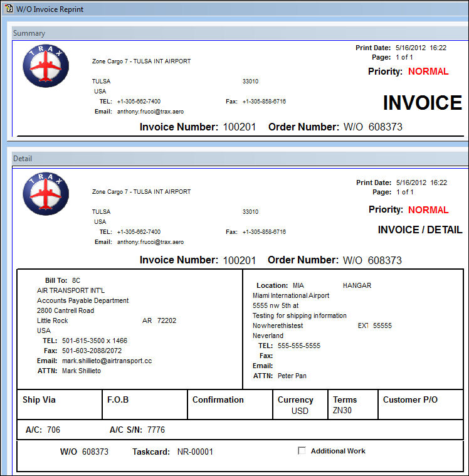Click invoice number 100201 in Summary
The width and height of the screenshot is (469, 476).
coord(240,127)
